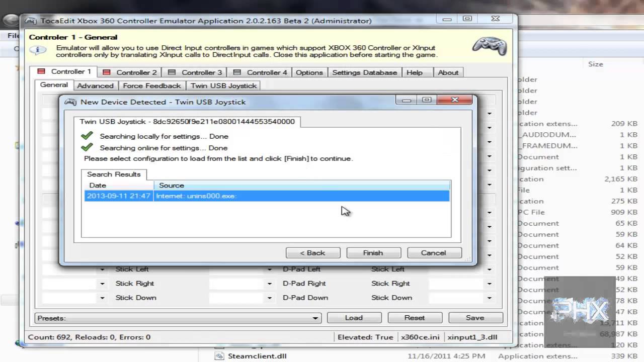Click the 65 KB size in Explorer
Viewport: 644px width, 362px height.
pyautogui.click(x=626, y=223)
